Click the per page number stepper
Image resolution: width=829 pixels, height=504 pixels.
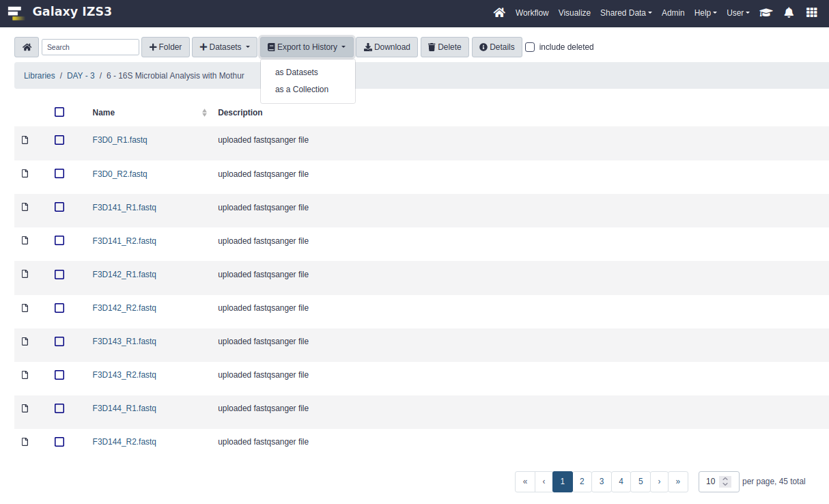click(x=725, y=481)
